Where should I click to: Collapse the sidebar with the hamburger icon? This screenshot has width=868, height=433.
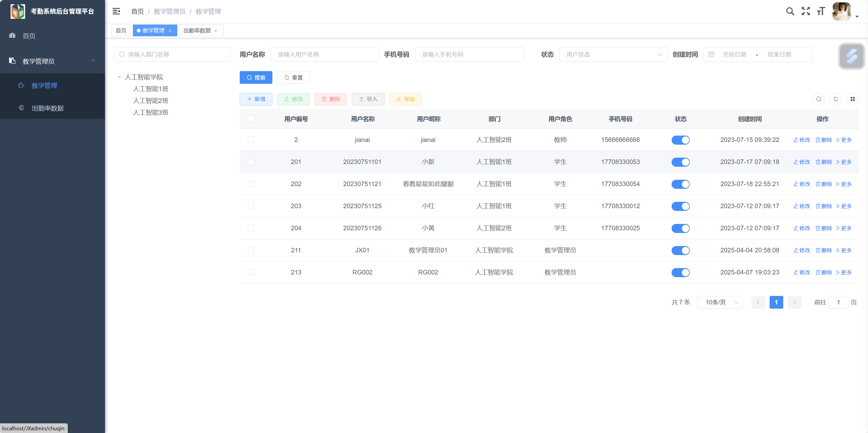116,11
